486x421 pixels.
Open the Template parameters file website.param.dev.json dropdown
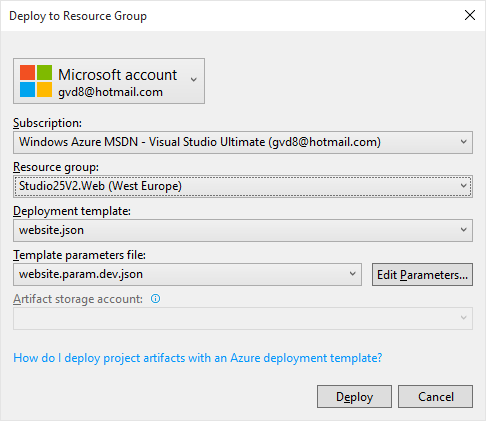point(187,274)
